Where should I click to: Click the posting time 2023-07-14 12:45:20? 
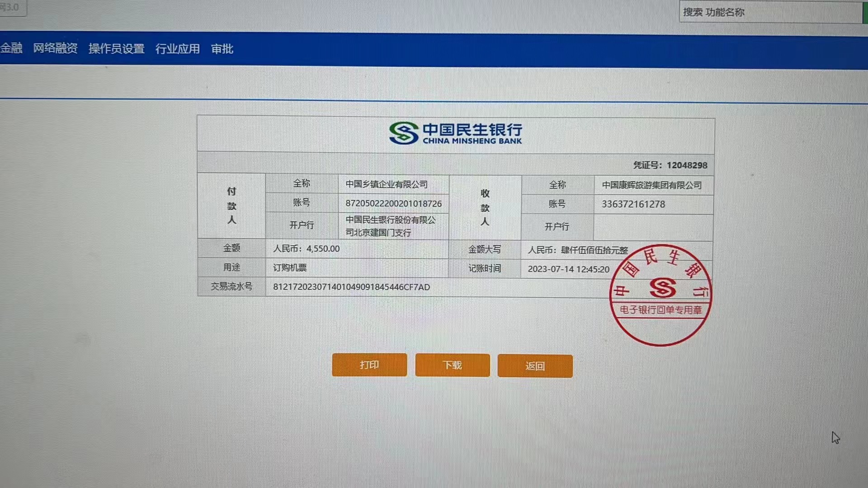tap(568, 269)
